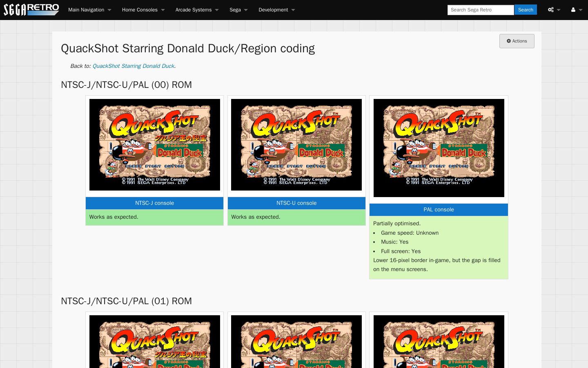Open the Development dropdown menu
The width and height of the screenshot is (588, 368).
[x=276, y=10]
